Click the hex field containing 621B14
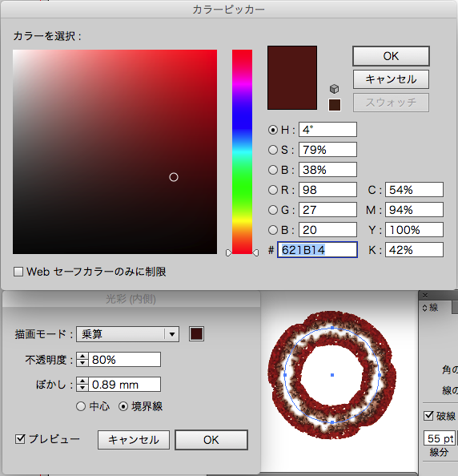 [317, 250]
